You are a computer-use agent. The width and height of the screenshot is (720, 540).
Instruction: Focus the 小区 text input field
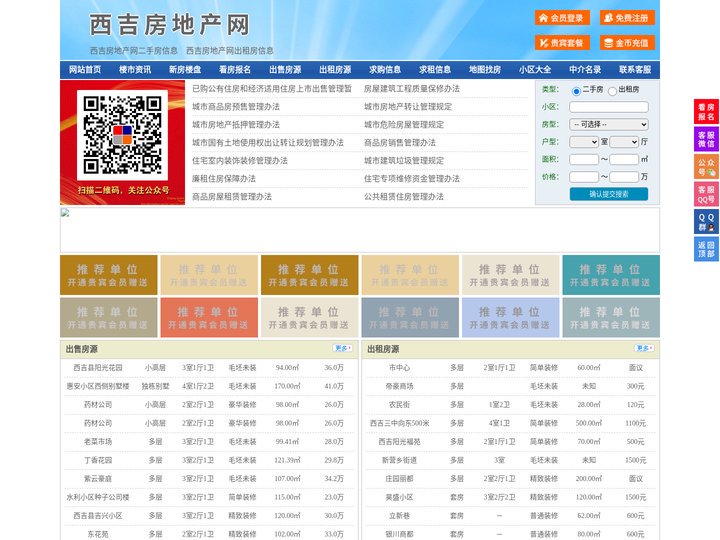[609, 107]
